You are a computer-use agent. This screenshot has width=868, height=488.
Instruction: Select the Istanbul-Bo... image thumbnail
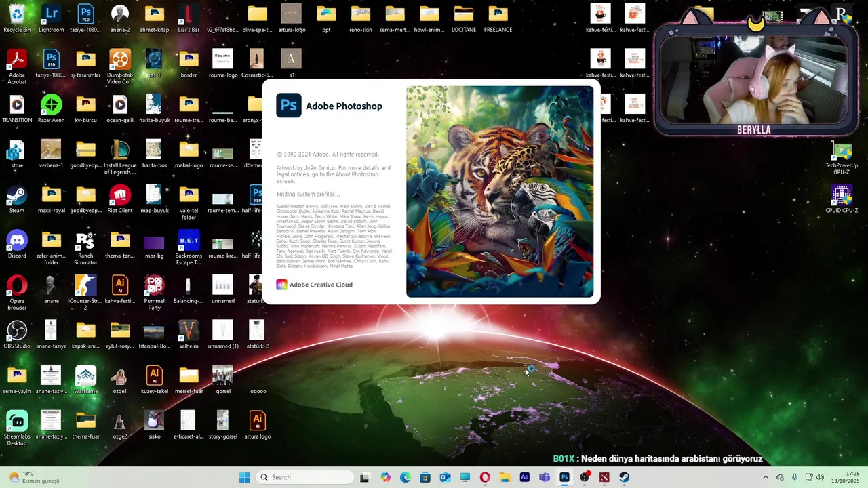(155, 335)
